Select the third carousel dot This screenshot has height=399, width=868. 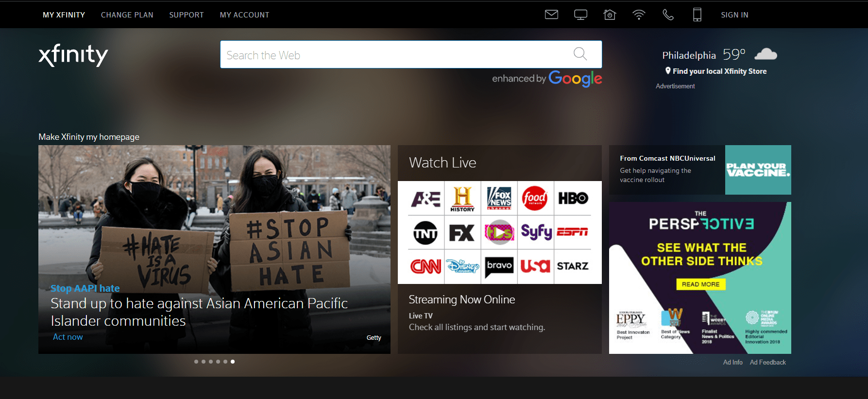[x=211, y=362]
